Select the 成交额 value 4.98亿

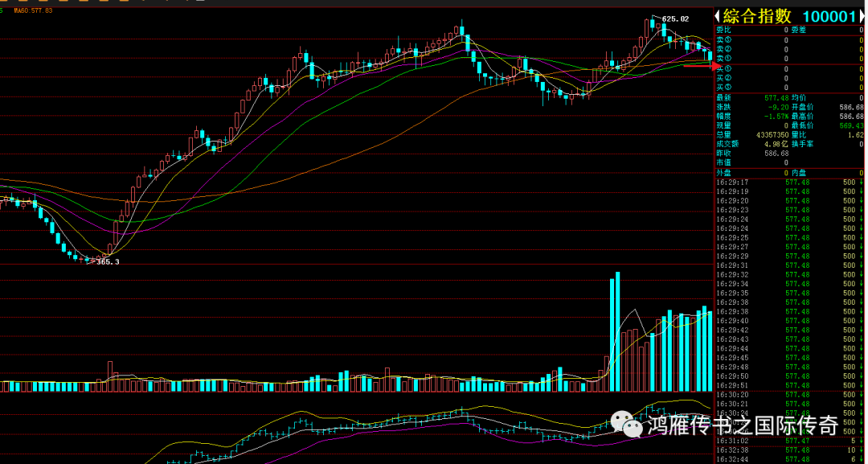point(776,144)
